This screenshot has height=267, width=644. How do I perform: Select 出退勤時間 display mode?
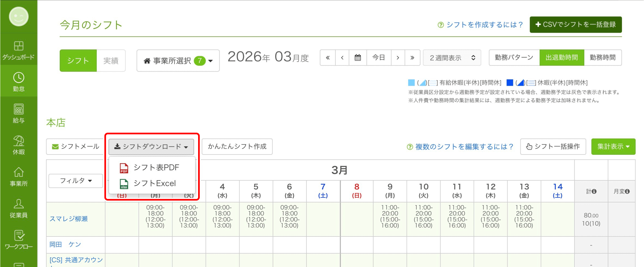pyautogui.click(x=562, y=57)
